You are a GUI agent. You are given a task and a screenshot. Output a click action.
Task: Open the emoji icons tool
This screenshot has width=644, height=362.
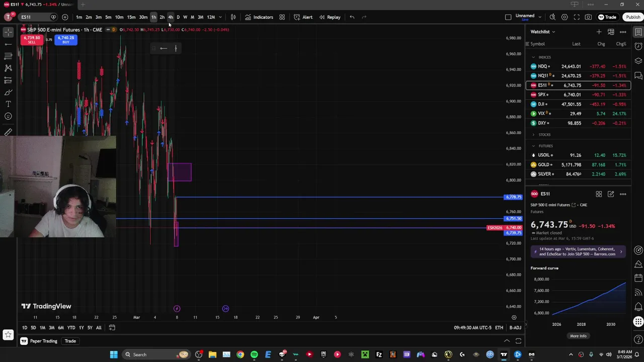tap(8, 116)
